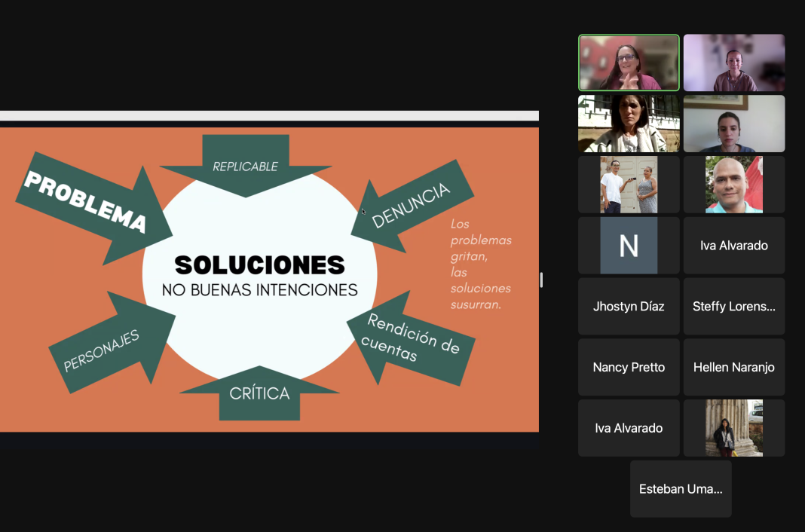The height and width of the screenshot is (532, 805).
Task: Click the REPLICABLE arrow on the slide
Action: coord(245,165)
